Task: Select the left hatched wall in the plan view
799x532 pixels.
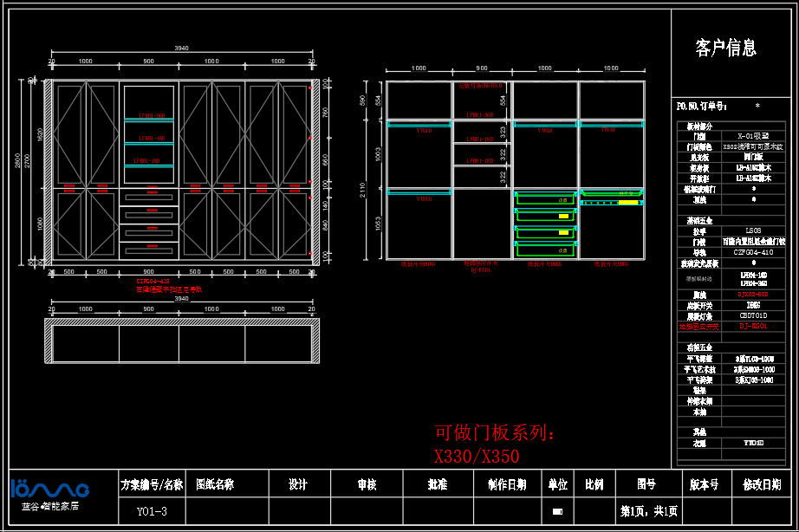Action: coord(49,341)
